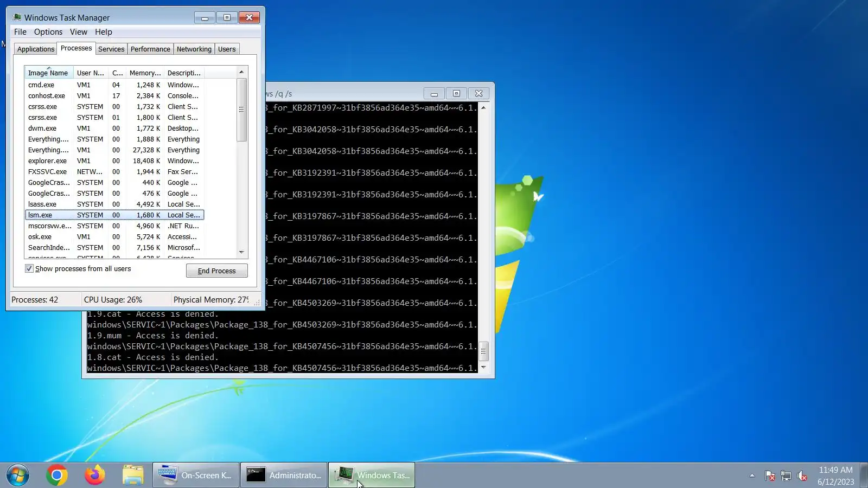Open the network tray icon
868x488 pixels.
click(x=786, y=476)
